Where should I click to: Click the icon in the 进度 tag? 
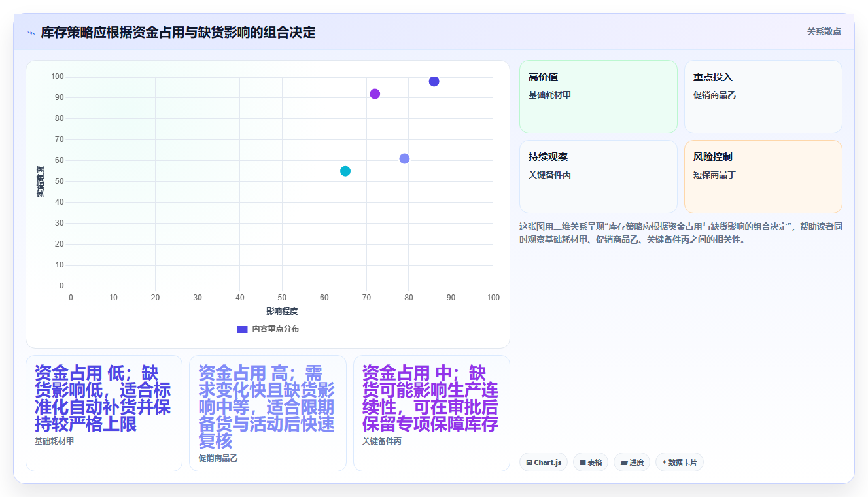tap(624, 462)
